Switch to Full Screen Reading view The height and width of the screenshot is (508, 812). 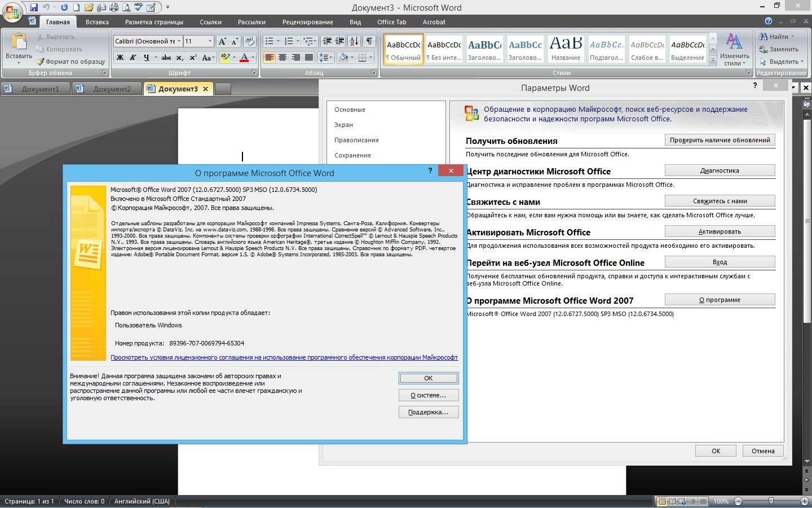[x=672, y=501]
